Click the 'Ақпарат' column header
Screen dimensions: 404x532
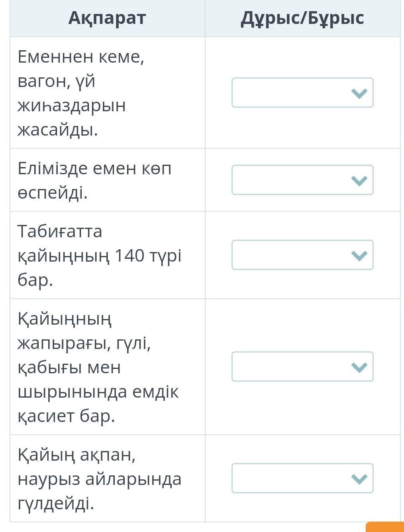pyautogui.click(x=107, y=18)
